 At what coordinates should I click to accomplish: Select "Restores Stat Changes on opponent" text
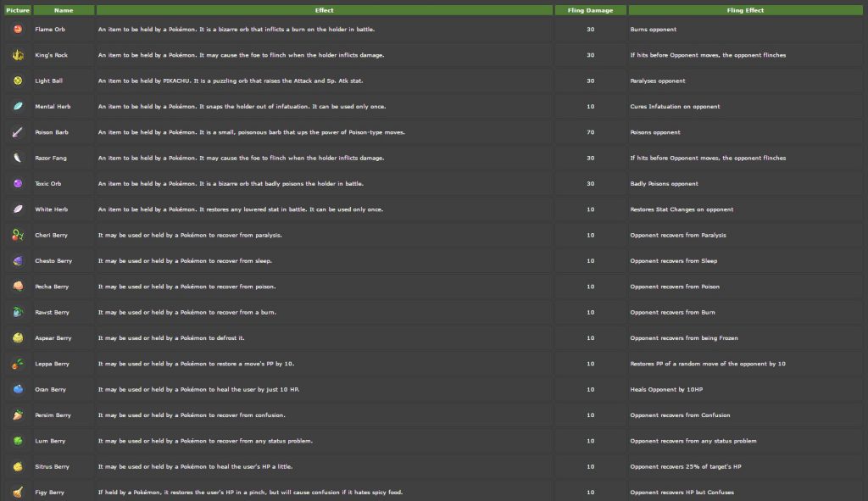682,209
